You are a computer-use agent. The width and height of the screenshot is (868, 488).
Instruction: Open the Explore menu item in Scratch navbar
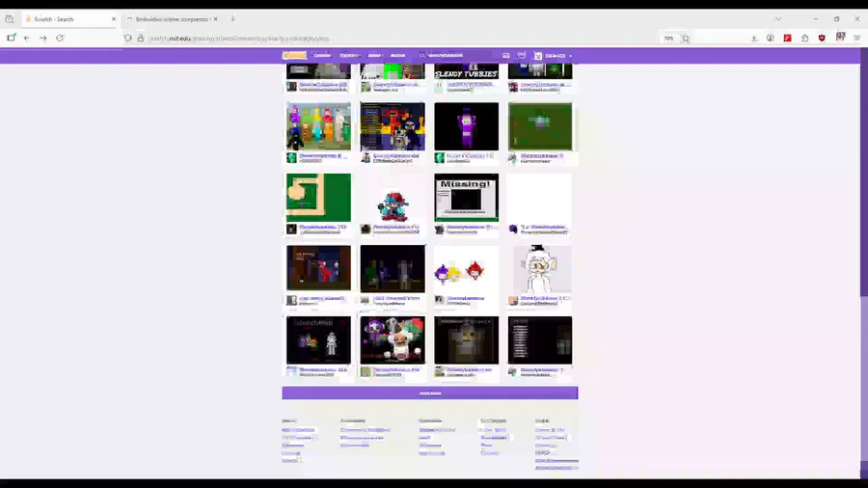[x=349, y=55]
